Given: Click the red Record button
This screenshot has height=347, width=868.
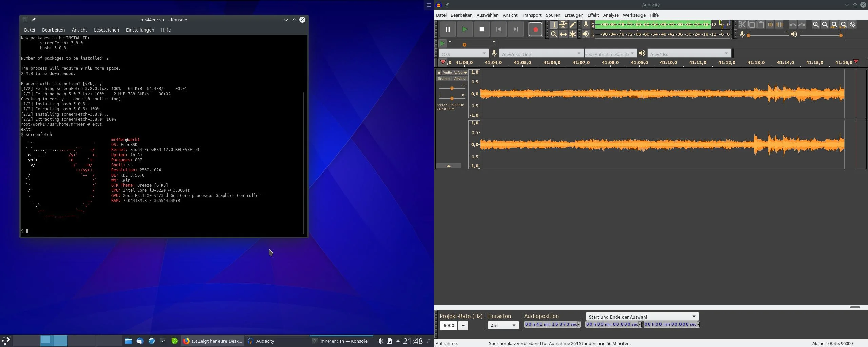Looking at the screenshot, I should pyautogui.click(x=535, y=29).
